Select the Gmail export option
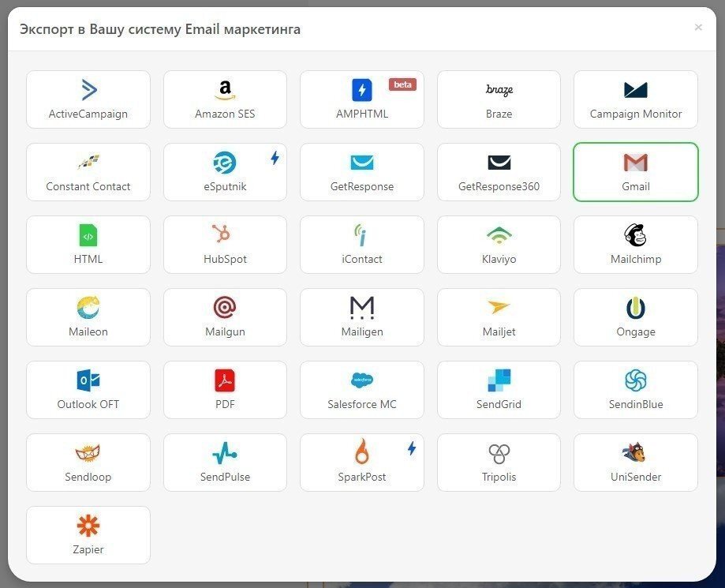The width and height of the screenshot is (725, 588). (x=635, y=172)
